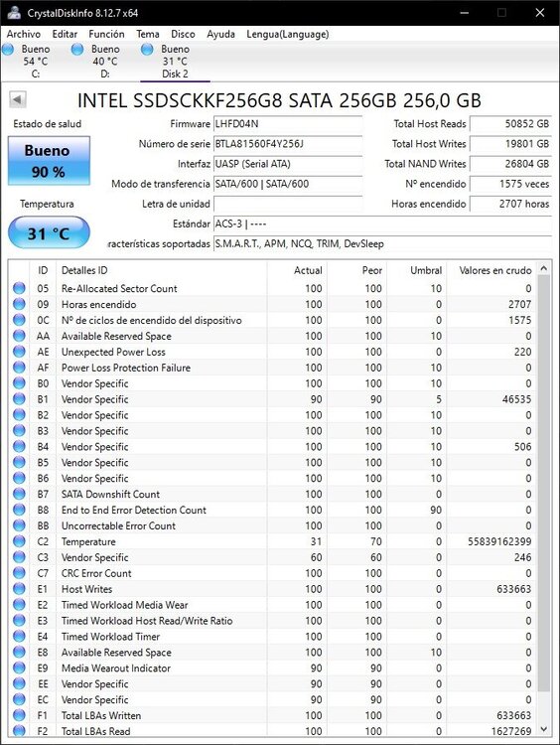Click the 31 °C temperature button
The image size is (560, 745).
point(49,232)
